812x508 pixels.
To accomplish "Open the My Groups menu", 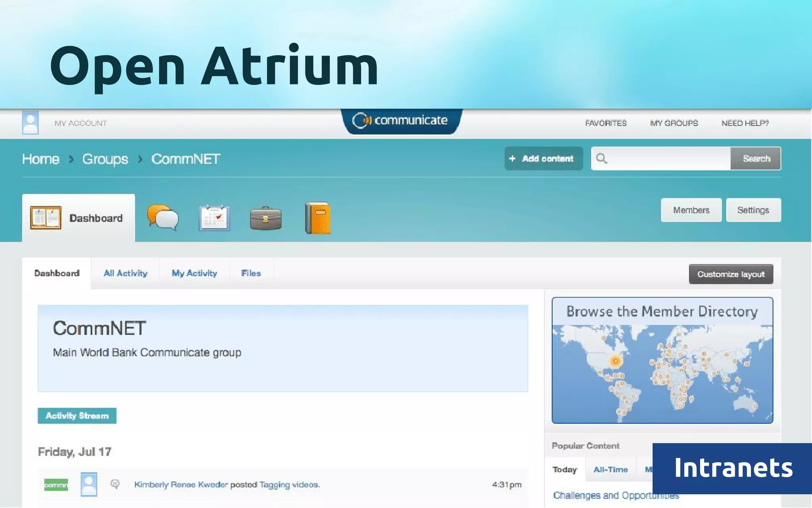I will click(x=674, y=123).
